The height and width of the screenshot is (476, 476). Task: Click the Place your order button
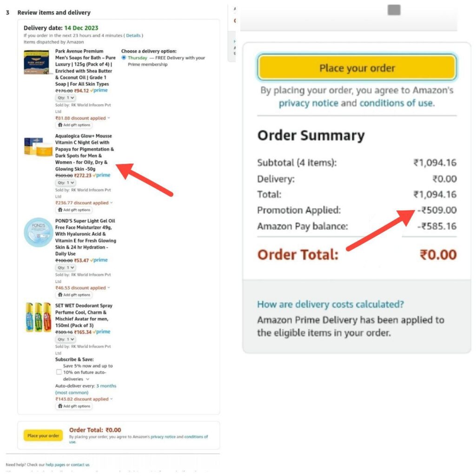click(x=356, y=67)
